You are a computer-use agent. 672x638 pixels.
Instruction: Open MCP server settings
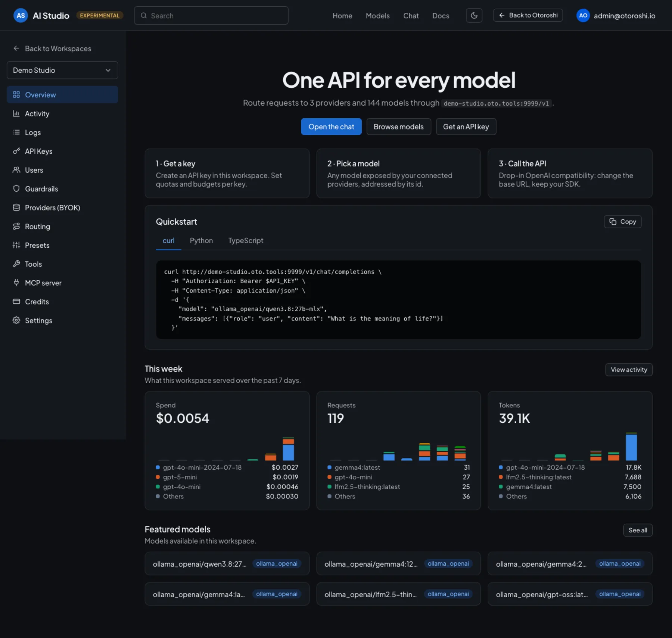[x=62, y=283]
